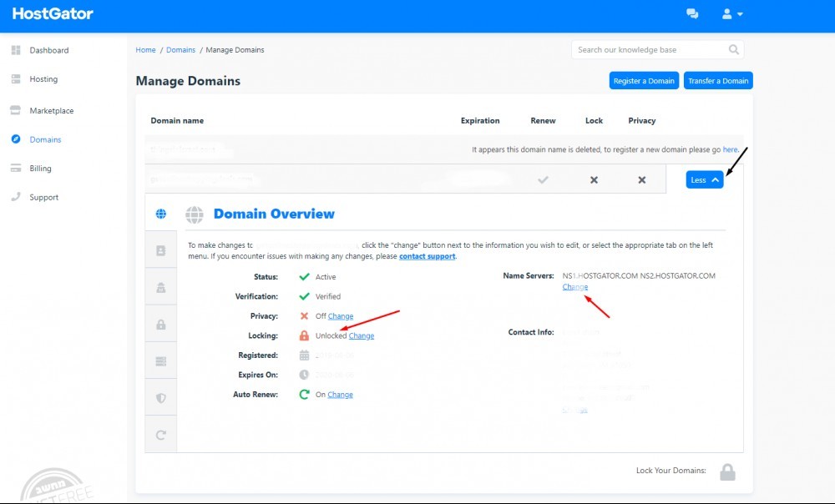
Task: Collapse domain details with Less button
Action: tap(705, 180)
